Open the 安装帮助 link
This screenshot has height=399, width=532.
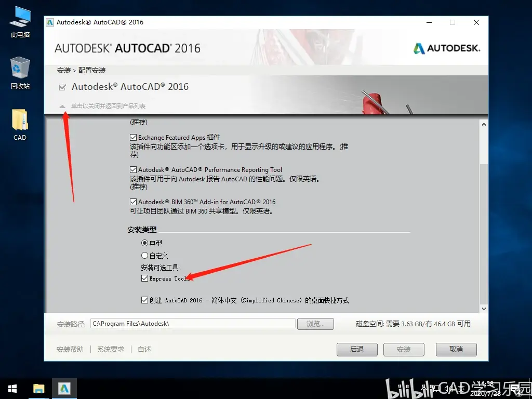click(x=70, y=349)
